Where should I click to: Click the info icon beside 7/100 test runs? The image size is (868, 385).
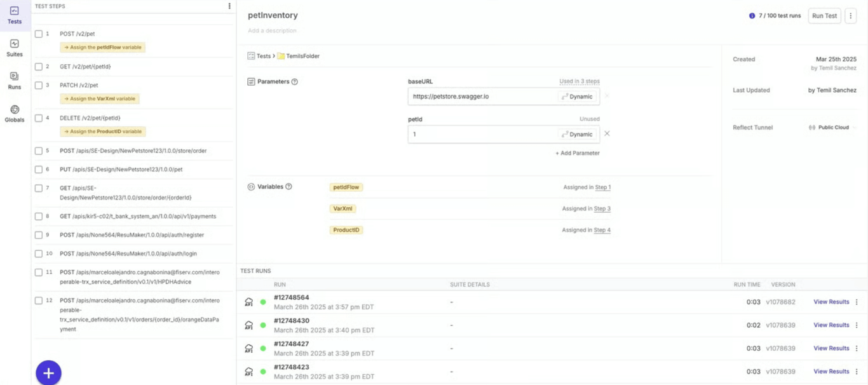750,15
